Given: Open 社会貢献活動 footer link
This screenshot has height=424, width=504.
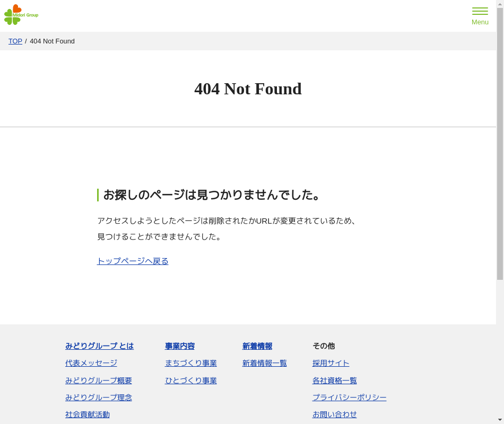Looking at the screenshot, I should coord(88,414).
